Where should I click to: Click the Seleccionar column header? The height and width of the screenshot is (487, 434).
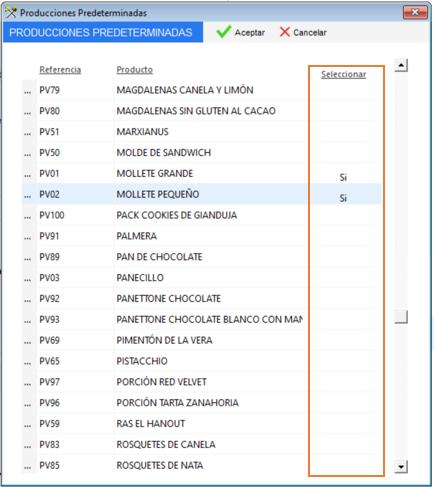click(x=343, y=74)
